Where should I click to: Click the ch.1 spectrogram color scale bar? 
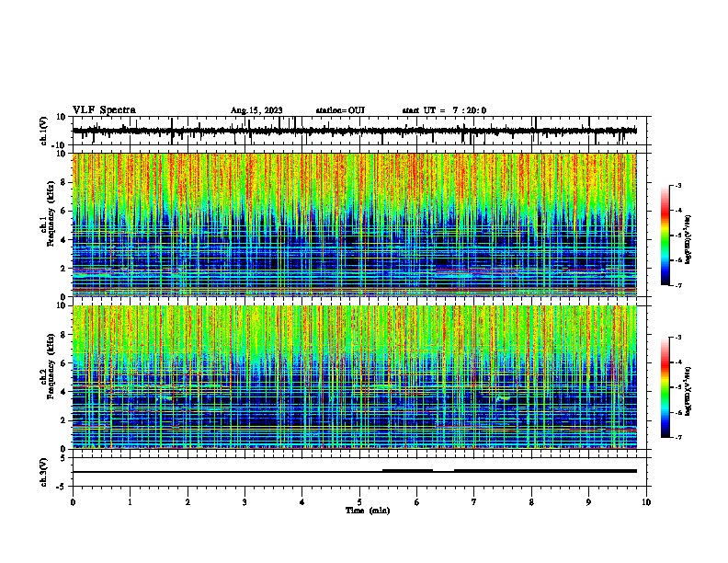click(665, 236)
